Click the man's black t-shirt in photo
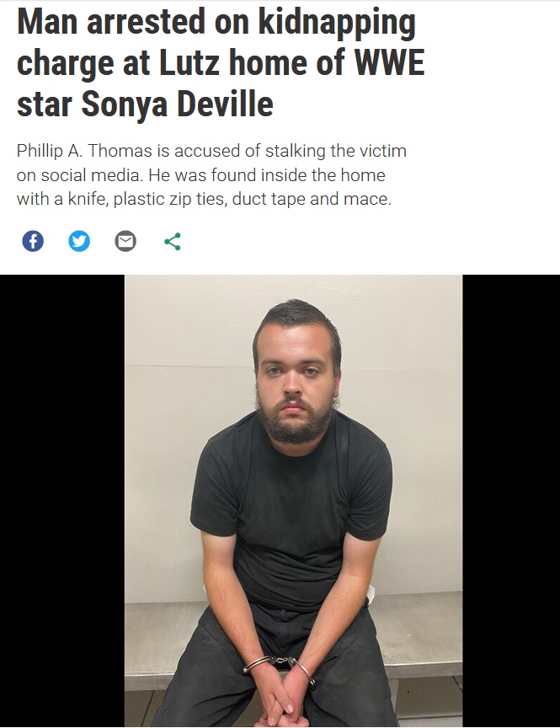560x728 pixels. tap(291, 506)
